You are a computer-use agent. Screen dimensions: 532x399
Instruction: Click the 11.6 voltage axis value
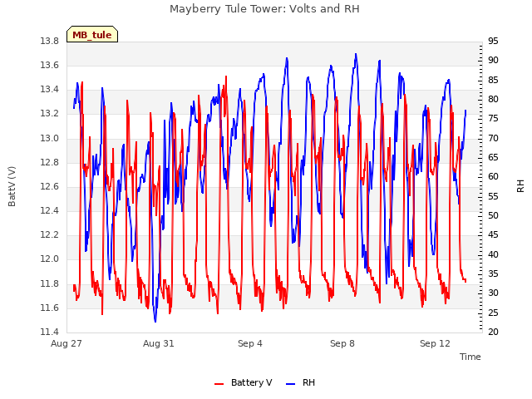point(50,308)
